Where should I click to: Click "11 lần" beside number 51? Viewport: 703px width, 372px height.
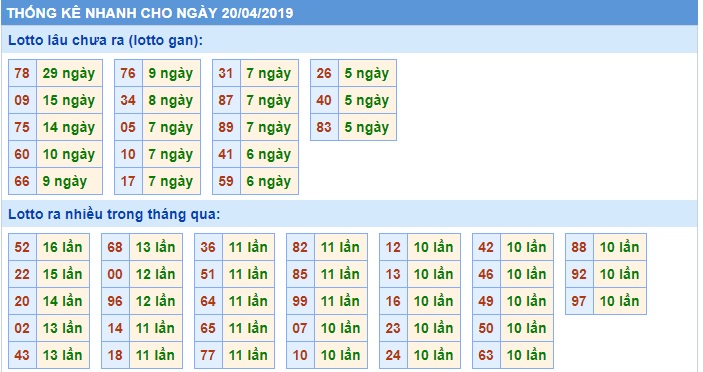point(248,274)
